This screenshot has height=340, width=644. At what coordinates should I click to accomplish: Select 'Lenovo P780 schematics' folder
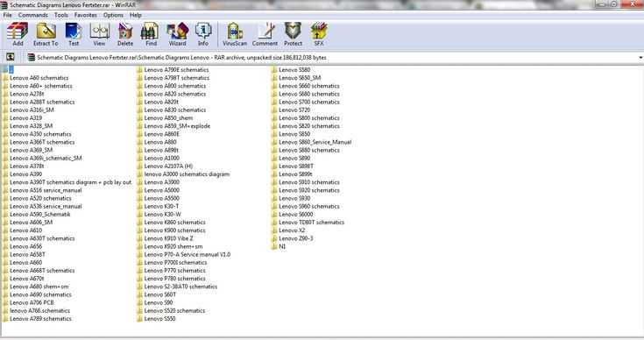pos(171,279)
